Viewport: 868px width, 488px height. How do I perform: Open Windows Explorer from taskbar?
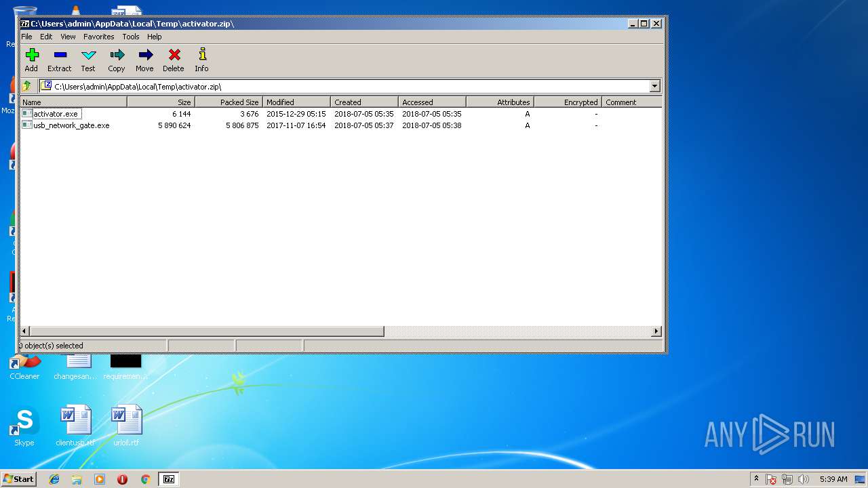(x=77, y=479)
